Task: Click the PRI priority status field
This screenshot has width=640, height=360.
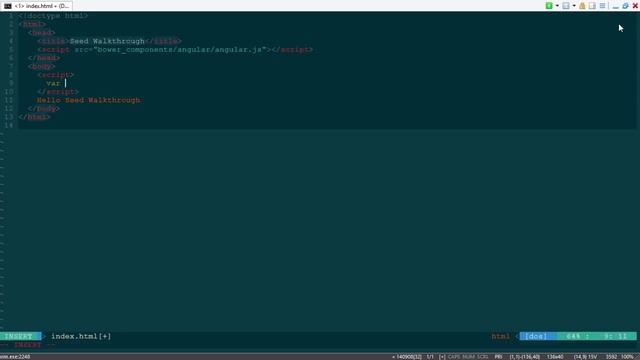Action: (x=498, y=357)
